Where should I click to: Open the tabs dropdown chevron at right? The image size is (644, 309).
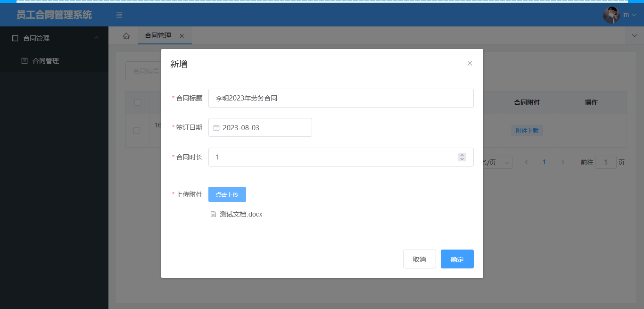point(634,35)
